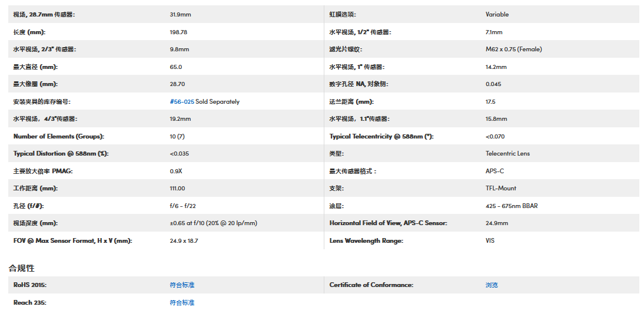Click the APS-C max sensor format value

(x=494, y=171)
